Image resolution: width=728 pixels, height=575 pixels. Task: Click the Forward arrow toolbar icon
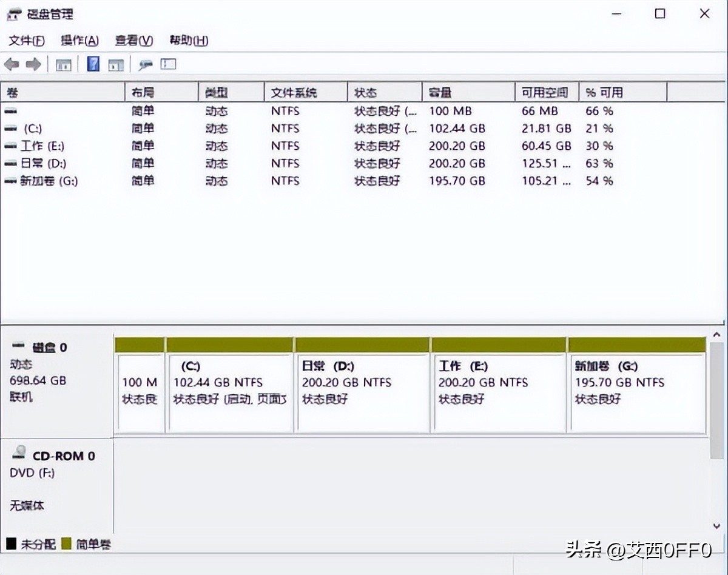pyautogui.click(x=33, y=64)
